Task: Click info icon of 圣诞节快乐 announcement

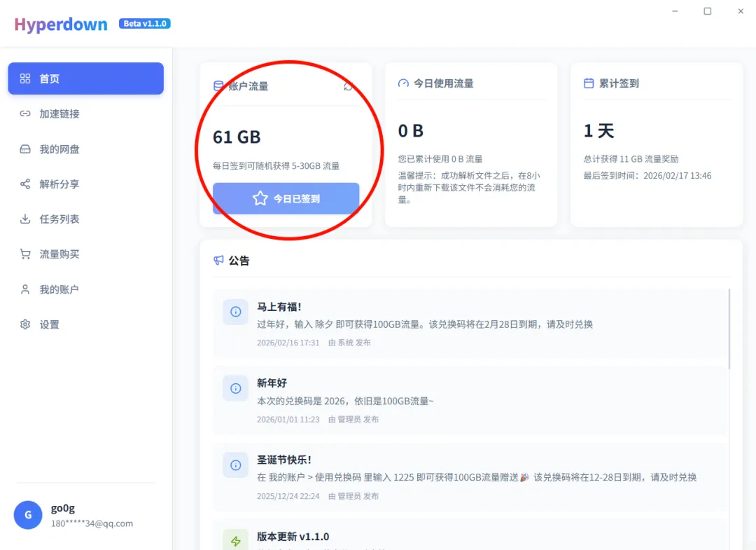Action: click(x=235, y=465)
